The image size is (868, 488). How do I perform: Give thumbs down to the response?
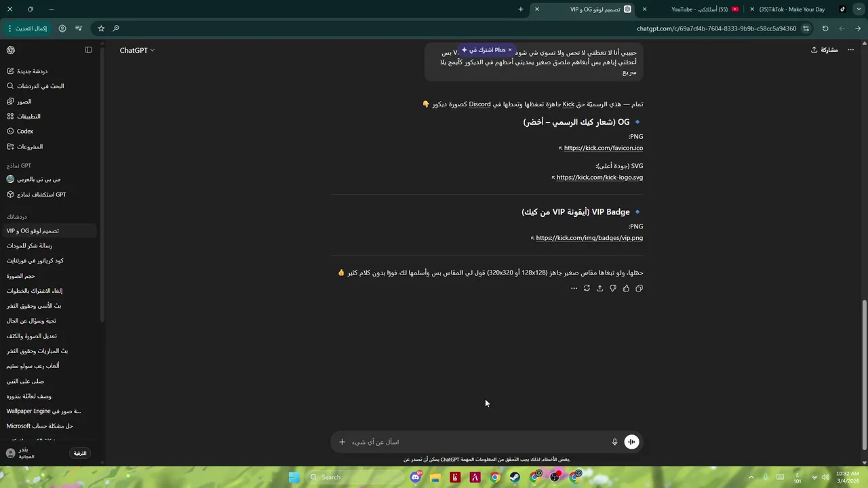pyautogui.click(x=613, y=288)
